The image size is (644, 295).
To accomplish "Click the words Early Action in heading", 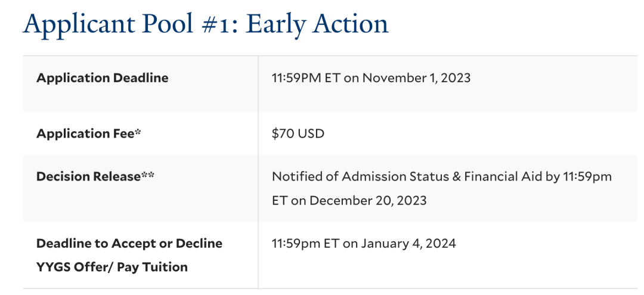I will tap(317, 24).
